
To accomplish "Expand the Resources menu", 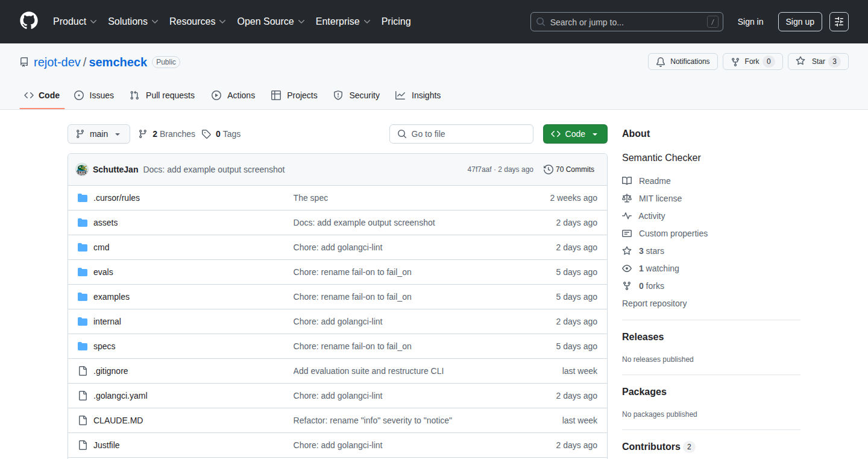I will click(197, 21).
